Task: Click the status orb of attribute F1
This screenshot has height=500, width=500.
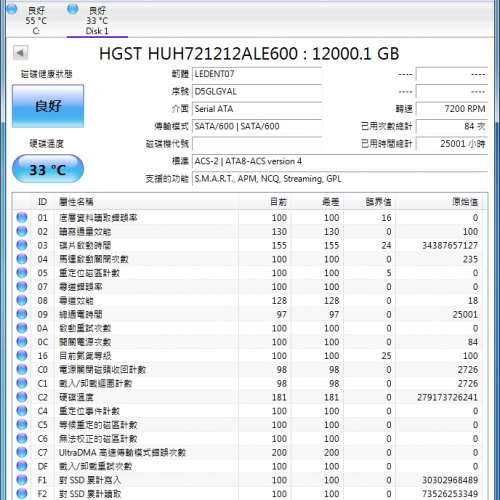Action: [22, 480]
